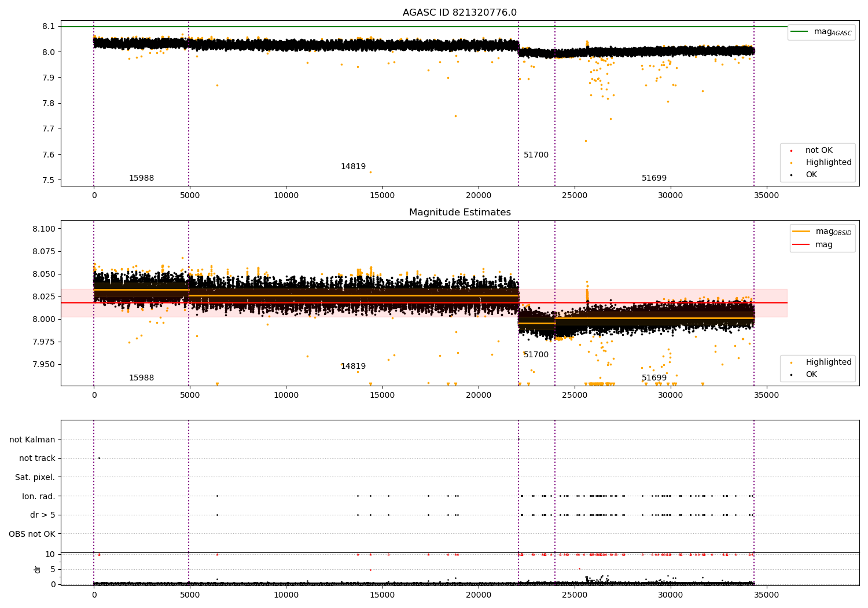Click the red line sample beside 'mag' in the legend
The width and height of the screenshot is (868, 608).
pos(801,245)
